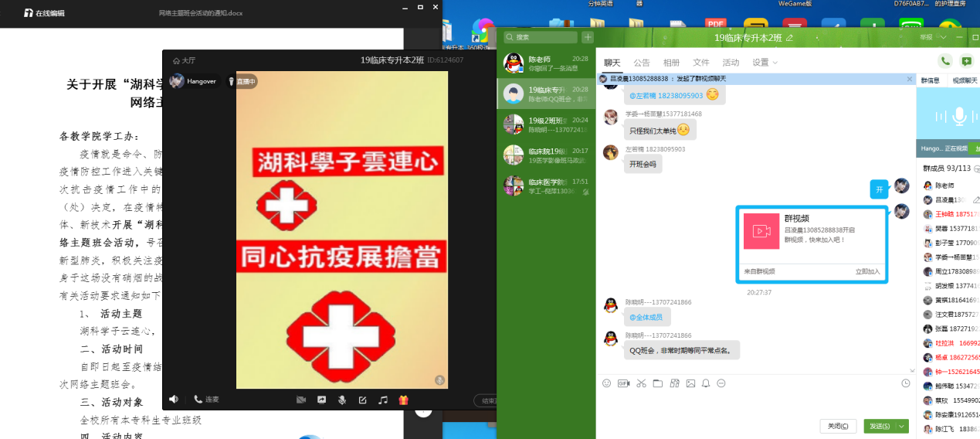980x439 pixels.
Task: Open the 文件 tab
Action: pyautogui.click(x=701, y=63)
